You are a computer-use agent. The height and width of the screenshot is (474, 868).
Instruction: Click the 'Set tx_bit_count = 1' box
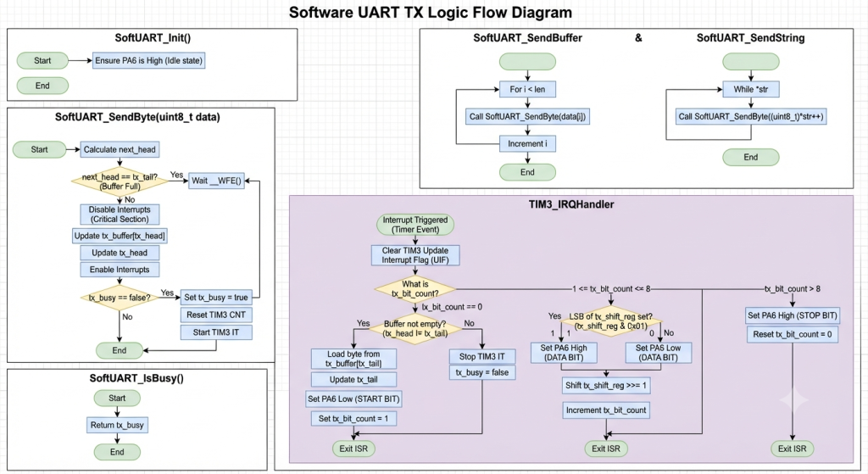353,419
